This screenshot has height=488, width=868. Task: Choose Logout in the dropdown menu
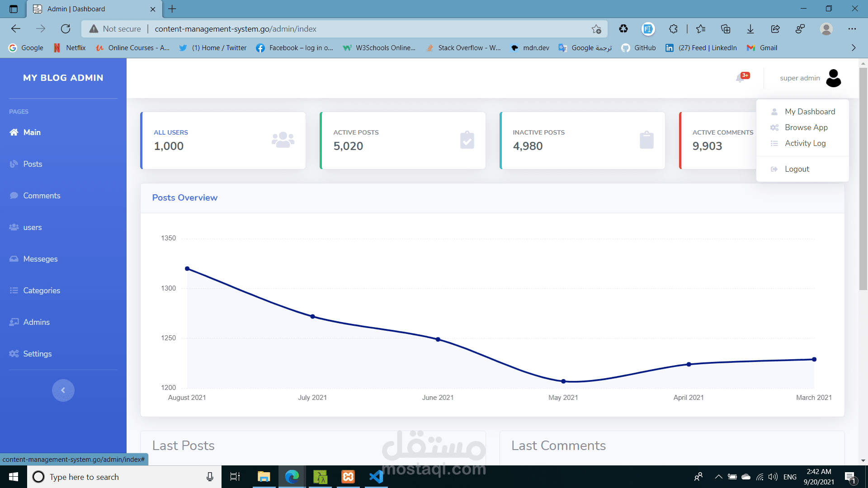(x=797, y=169)
